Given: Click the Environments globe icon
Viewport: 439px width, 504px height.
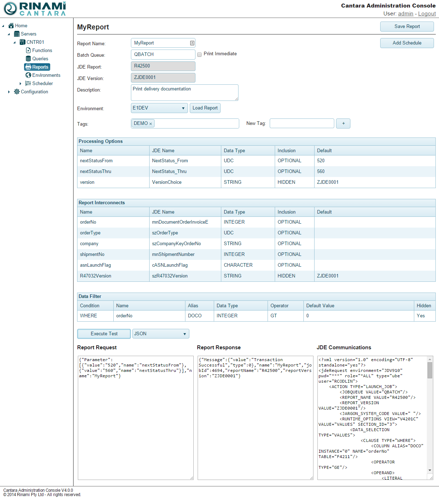Looking at the screenshot, I should 28,75.
